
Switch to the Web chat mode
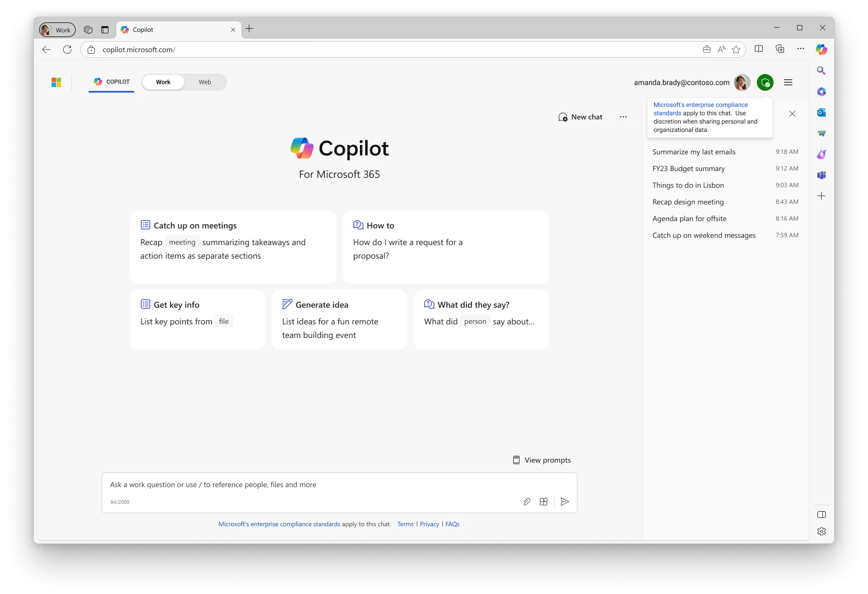tap(204, 82)
